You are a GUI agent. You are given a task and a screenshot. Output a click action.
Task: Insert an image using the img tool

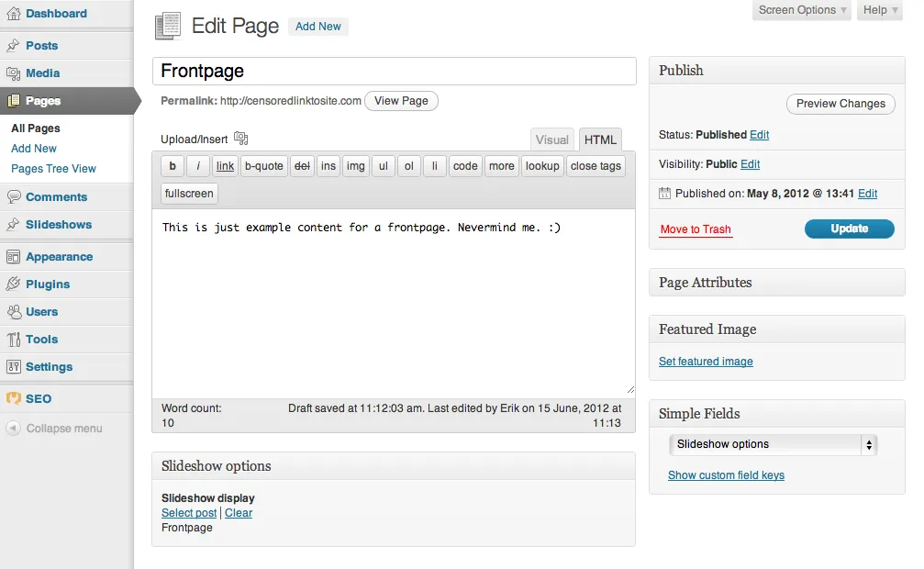(355, 165)
